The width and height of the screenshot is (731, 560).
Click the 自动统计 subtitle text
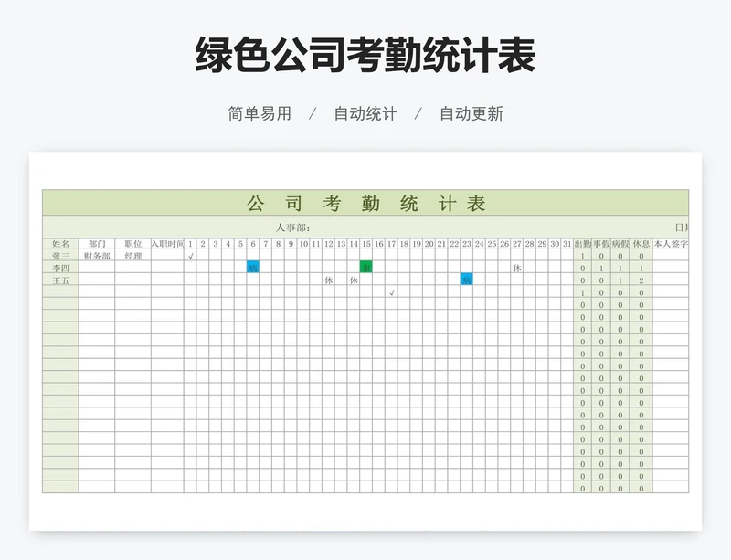pyautogui.click(x=365, y=114)
